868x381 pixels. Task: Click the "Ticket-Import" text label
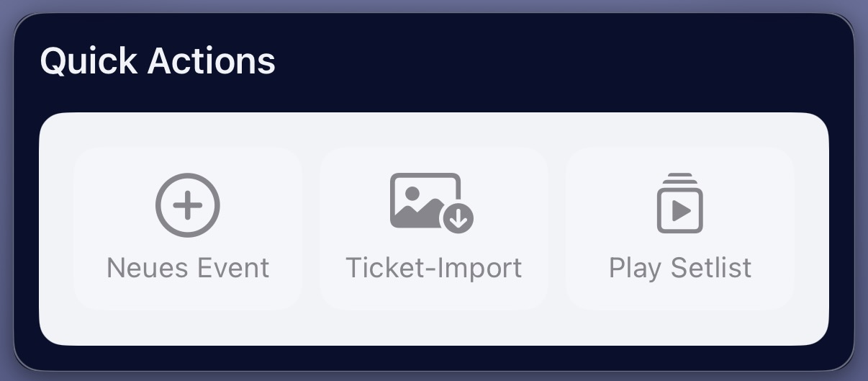pyautogui.click(x=434, y=268)
